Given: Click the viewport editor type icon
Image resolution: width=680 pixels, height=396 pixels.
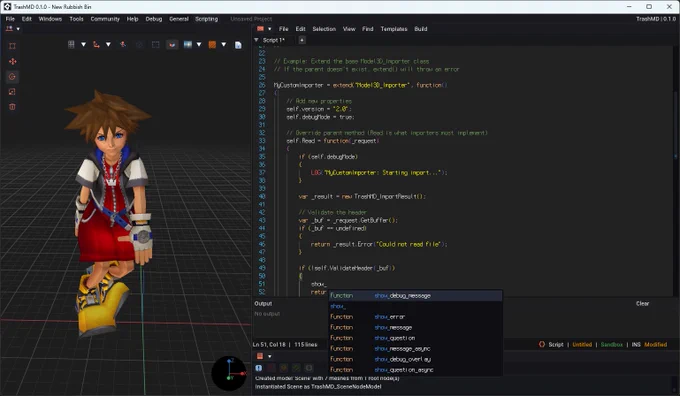Looking at the screenshot, I should click(x=9, y=29).
